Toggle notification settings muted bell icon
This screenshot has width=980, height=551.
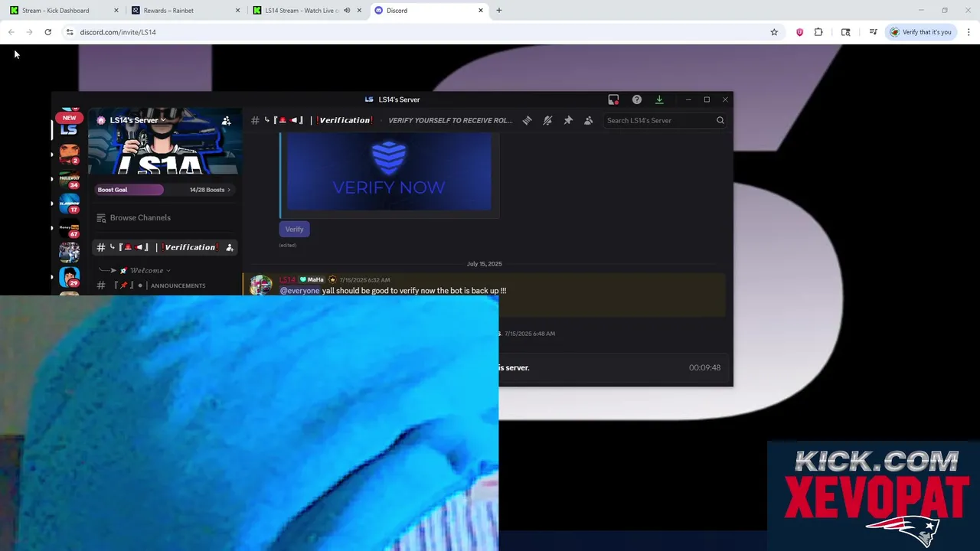(547, 120)
